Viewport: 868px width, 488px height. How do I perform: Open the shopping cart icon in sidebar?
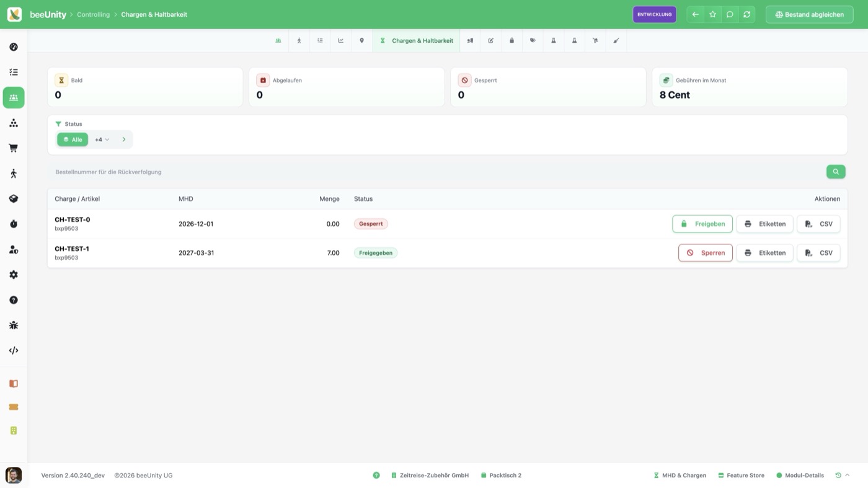[14, 148]
